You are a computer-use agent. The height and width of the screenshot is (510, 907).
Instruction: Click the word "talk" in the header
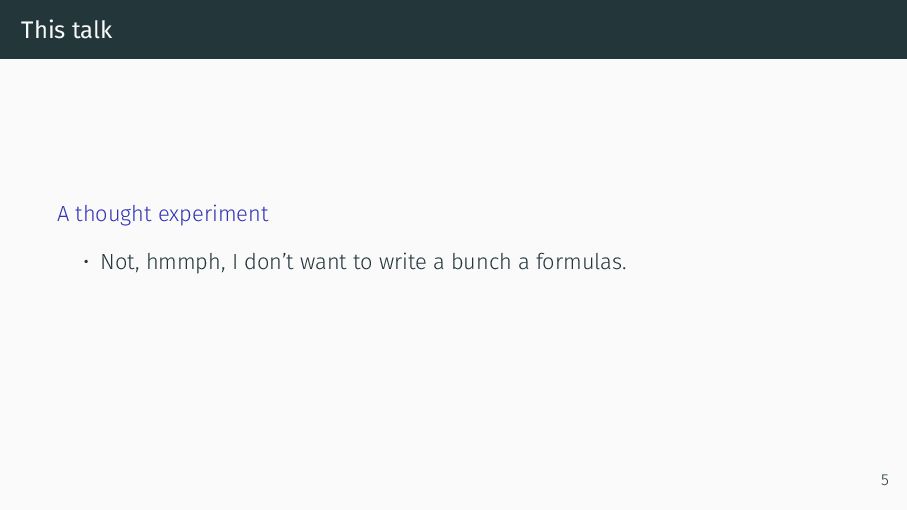click(x=91, y=30)
